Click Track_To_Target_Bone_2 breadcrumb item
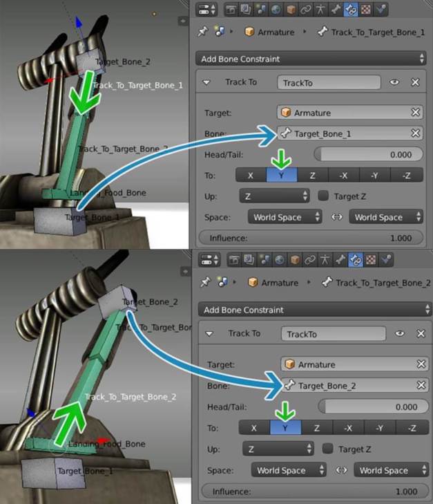 click(x=376, y=283)
